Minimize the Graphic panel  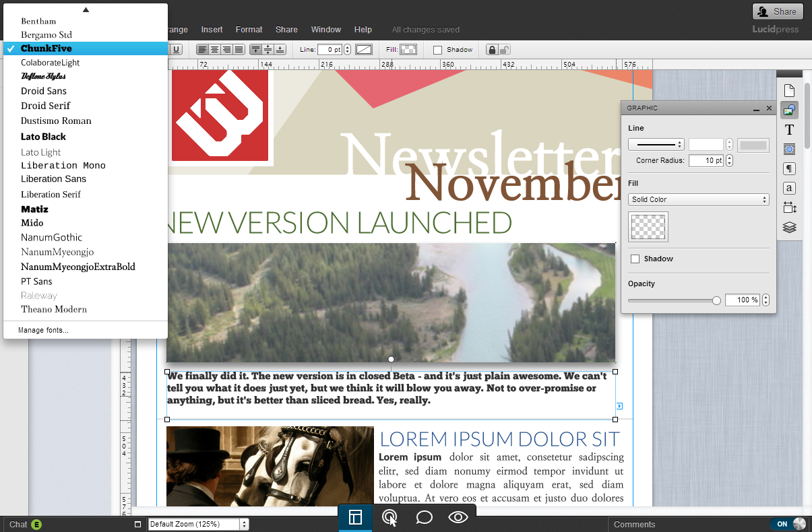757,108
